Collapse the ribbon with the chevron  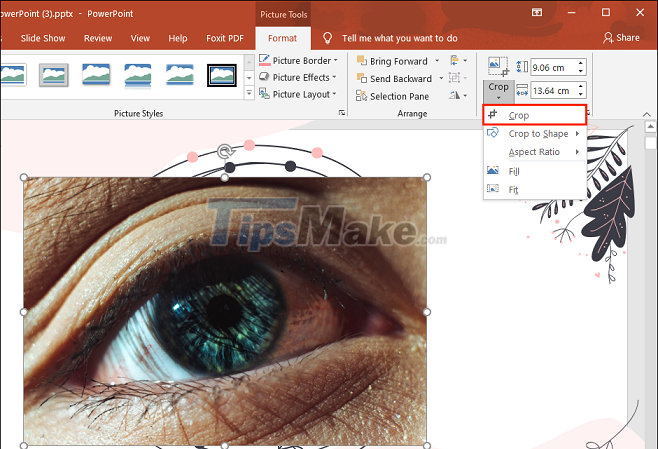pos(646,114)
